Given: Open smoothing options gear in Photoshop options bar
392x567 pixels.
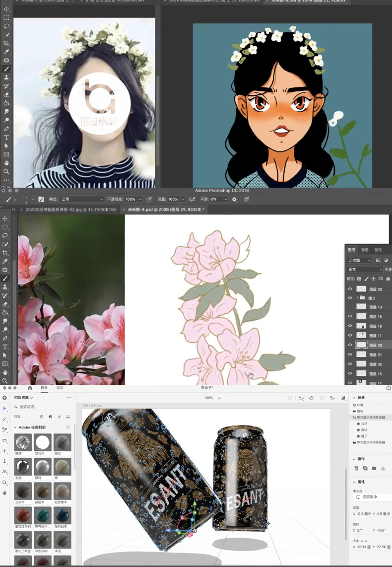Looking at the screenshot, I should [234, 199].
